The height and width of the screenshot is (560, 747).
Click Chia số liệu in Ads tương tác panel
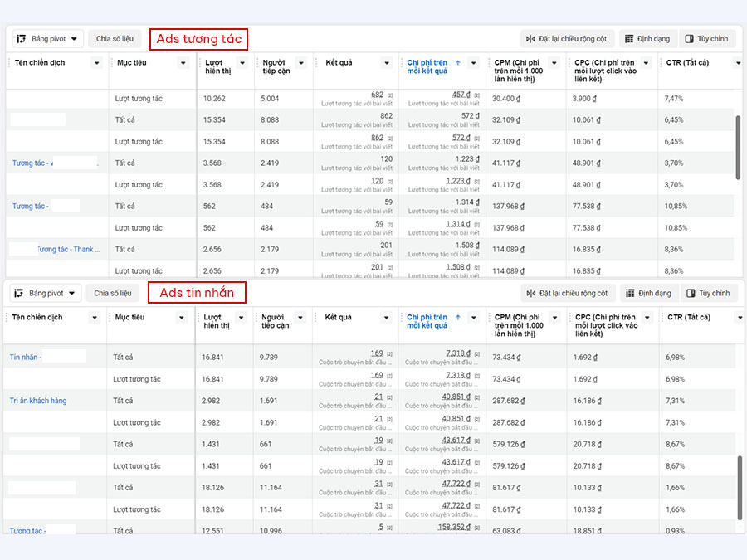(115, 39)
